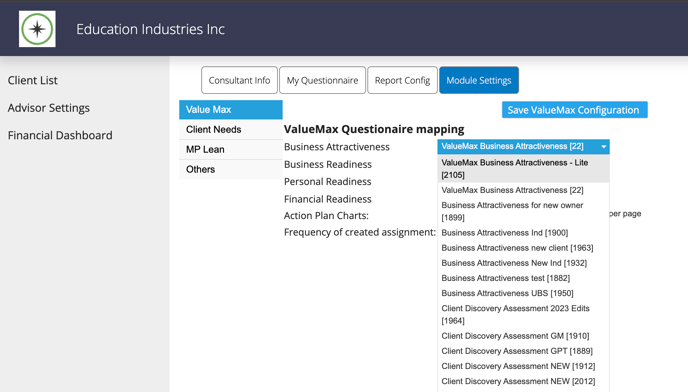Click the compass logo icon

click(x=37, y=29)
